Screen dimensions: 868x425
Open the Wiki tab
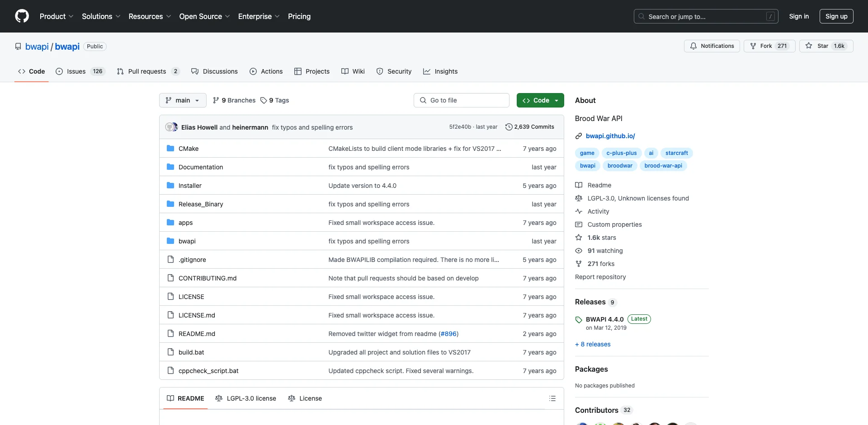coord(353,71)
